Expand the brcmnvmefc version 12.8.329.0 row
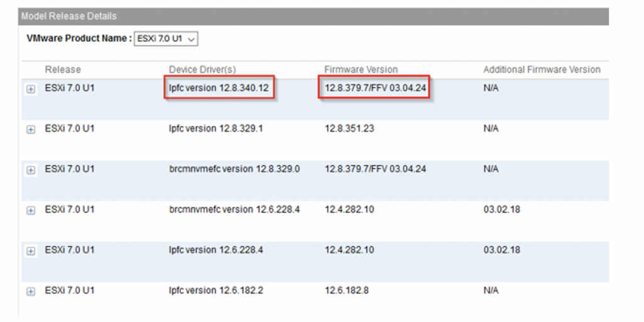The height and width of the screenshot is (322, 644). tap(30, 170)
